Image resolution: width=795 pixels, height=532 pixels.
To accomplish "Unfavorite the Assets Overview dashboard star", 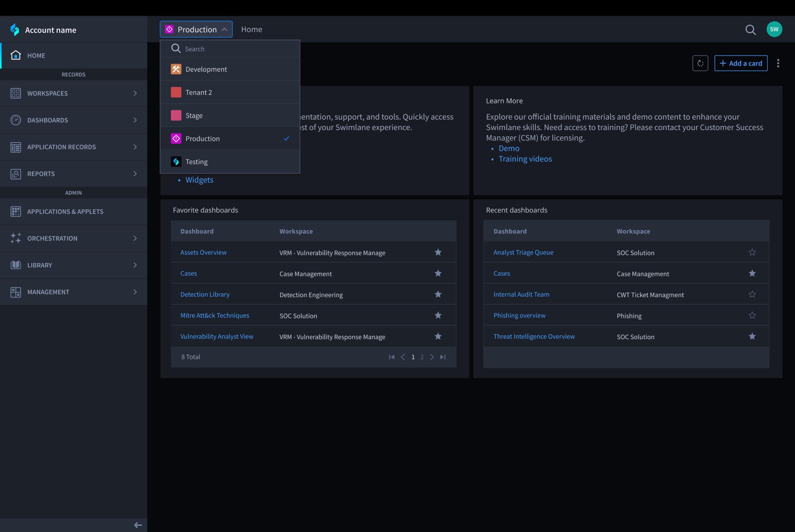I will [x=438, y=252].
